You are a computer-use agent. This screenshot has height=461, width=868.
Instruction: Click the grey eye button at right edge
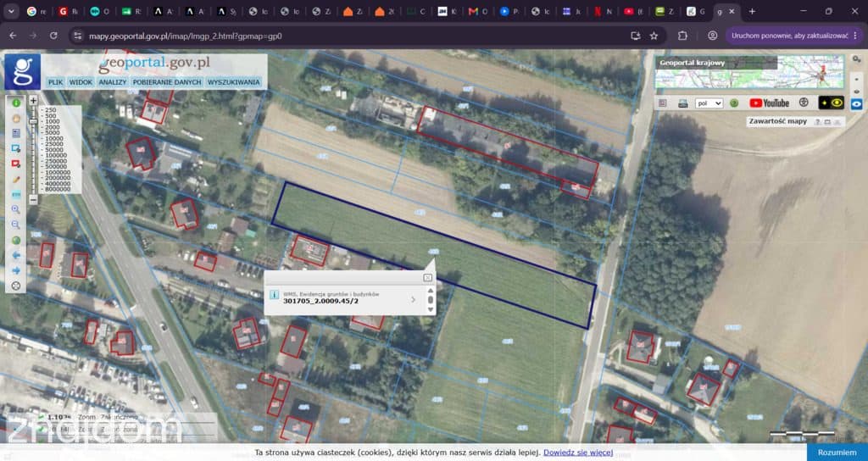pos(856,92)
